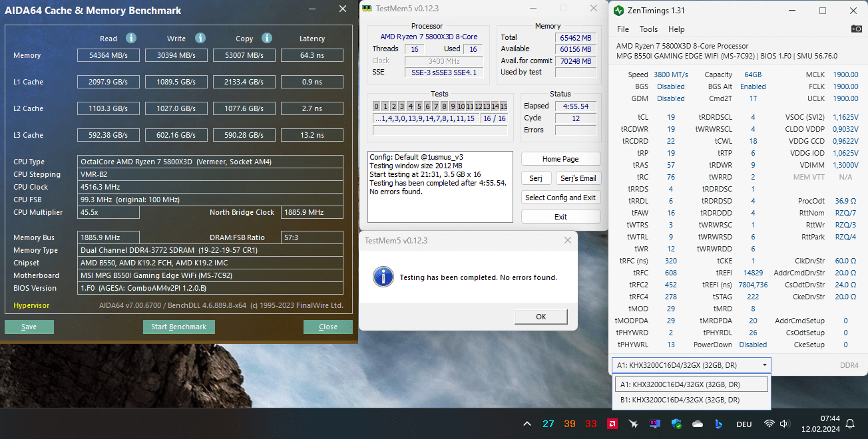The height and width of the screenshot is (439, 868).
Task: Click the Home Page button in TestMem5
Action: pos(560,159)
